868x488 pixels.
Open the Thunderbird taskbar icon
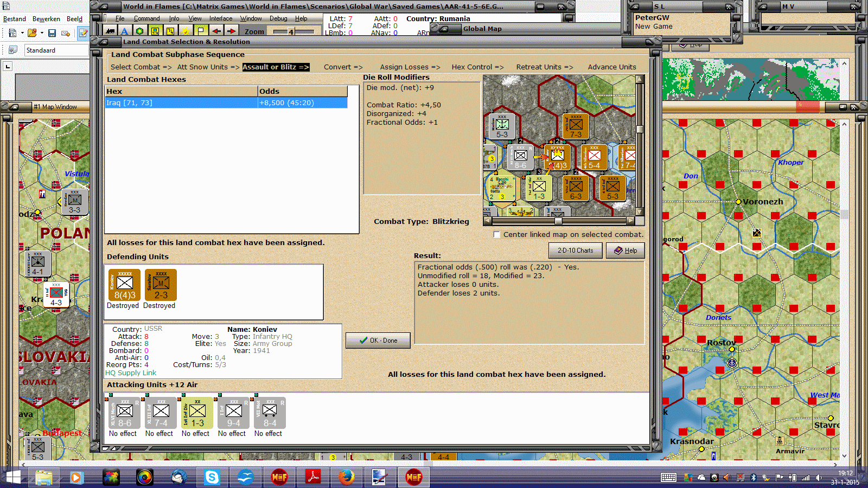coord(178,477)
